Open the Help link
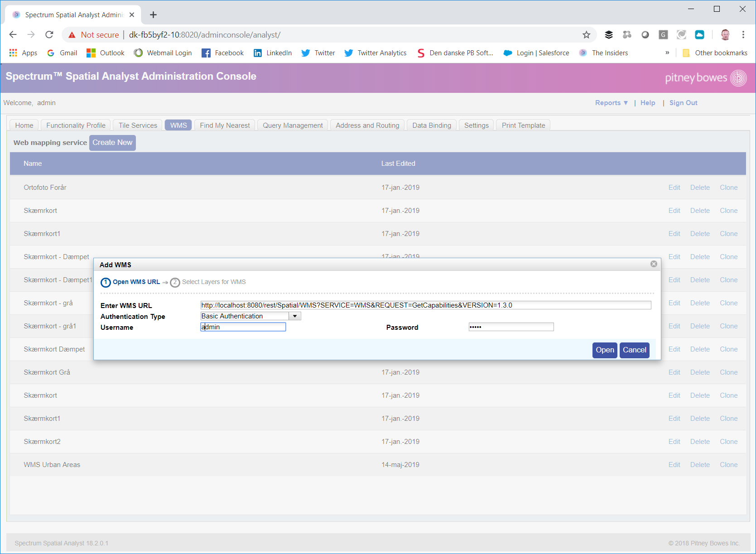The height and width of the screenshot is (554, 756). point(648,103)
